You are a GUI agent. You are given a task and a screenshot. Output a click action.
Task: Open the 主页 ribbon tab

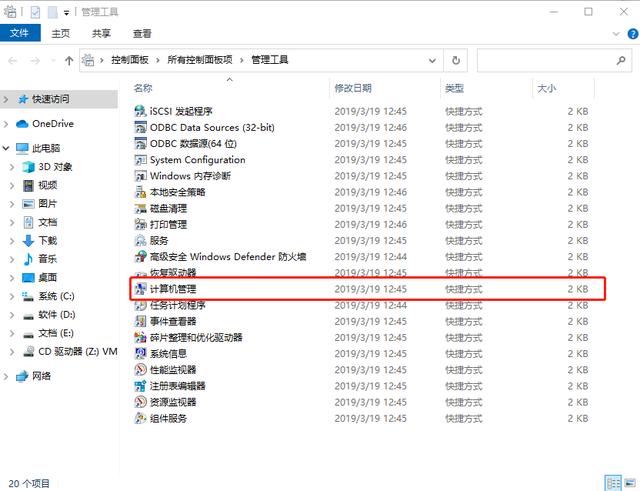pos(61,33)
